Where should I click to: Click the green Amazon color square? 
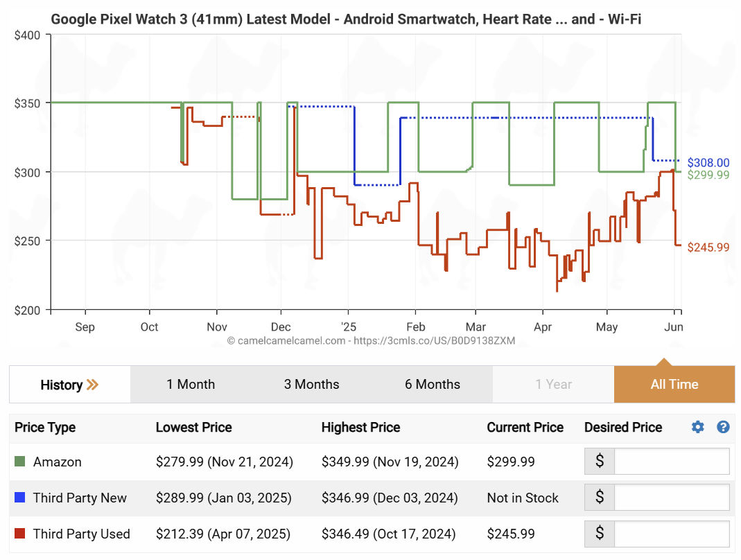pos(20,462)
